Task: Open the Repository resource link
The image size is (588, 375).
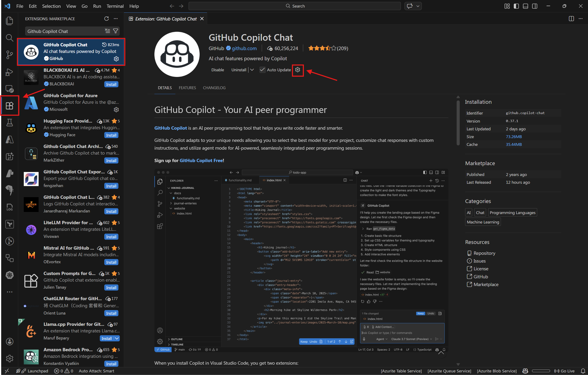Action: (x=484, y=253)
